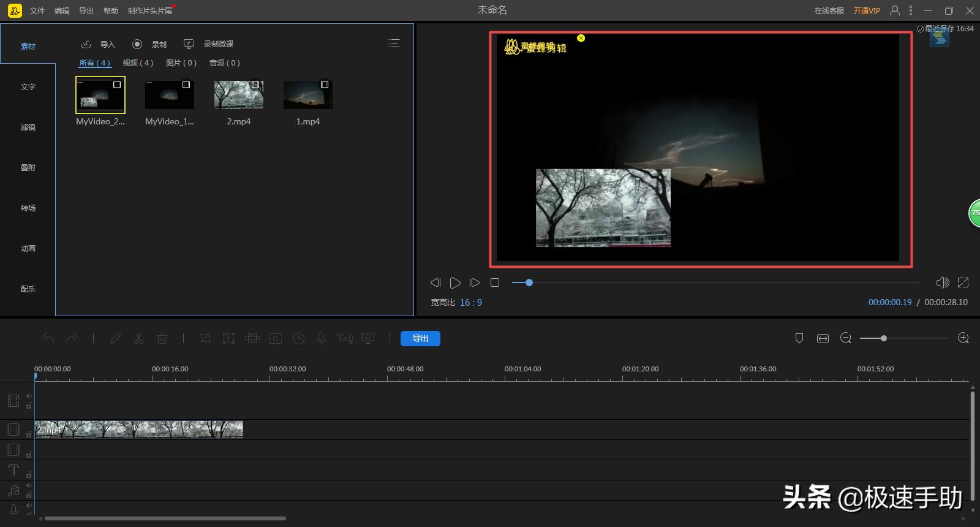Open the three-dot more menu in title bar
Image resolution: width=980 pixels, height=527 pixels.
pyautogui.click(x=911, y=10)
